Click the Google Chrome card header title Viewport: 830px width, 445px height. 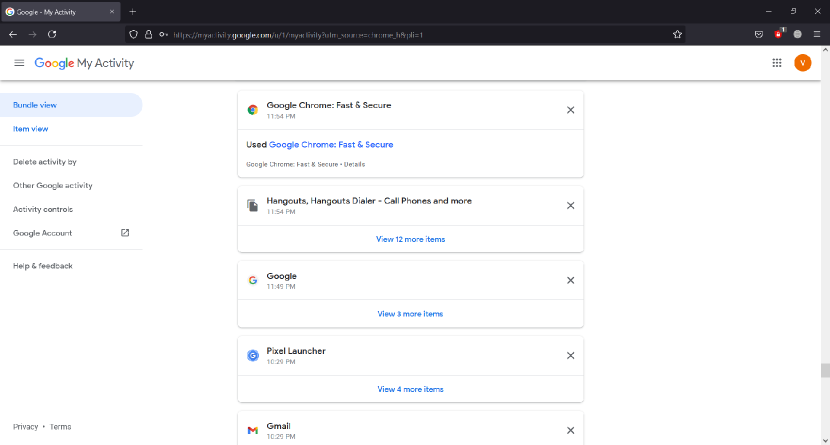[x=329, y=105]
